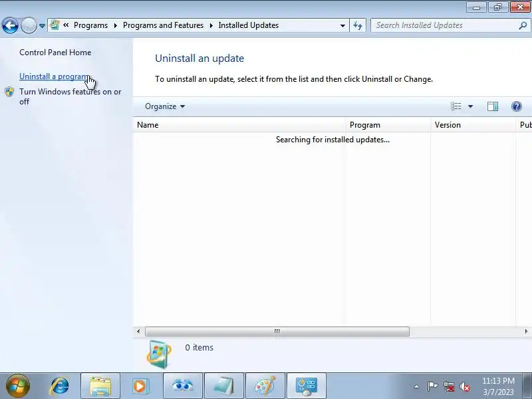The width and height of the screenshot is (532, 399).
Task: Expand arrow after Programs and Features
Action: click(x=211, y=25)
